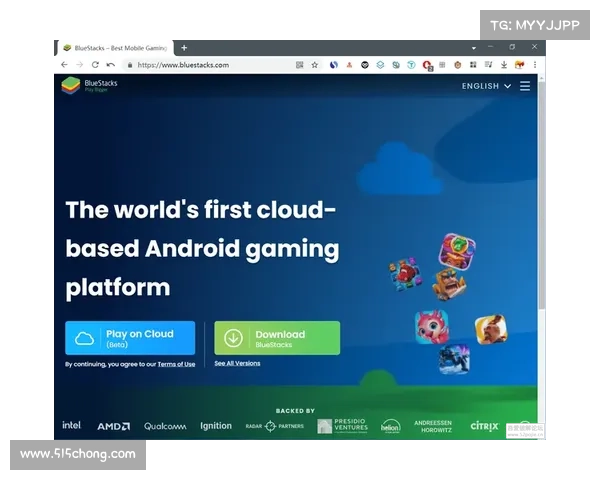Click the page vertical scrollbar thumb
Viewport: 600px width, 480px height.
[x=541, y=195]
